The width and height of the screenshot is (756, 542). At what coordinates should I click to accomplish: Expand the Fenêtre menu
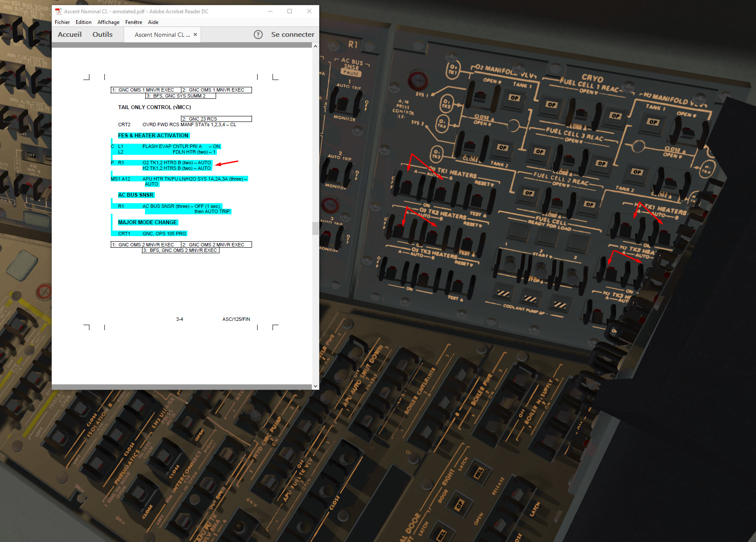(x=133, y=22)
